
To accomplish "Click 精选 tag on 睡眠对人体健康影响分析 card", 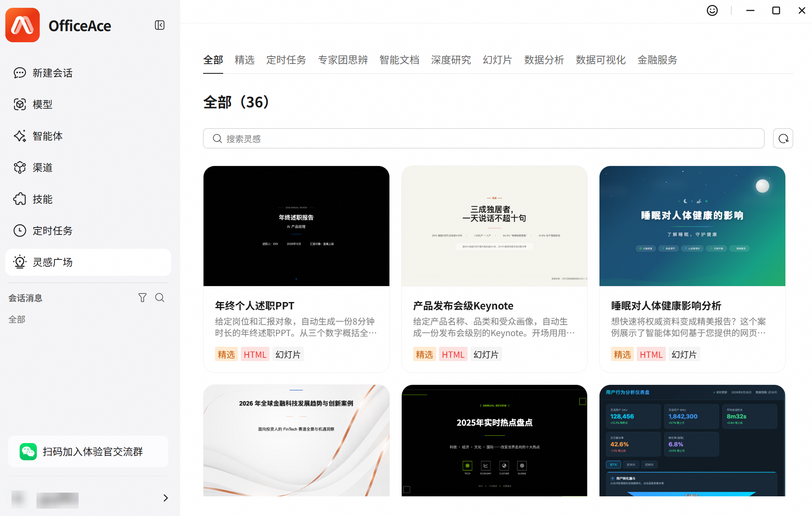I will tap(622, 355).
